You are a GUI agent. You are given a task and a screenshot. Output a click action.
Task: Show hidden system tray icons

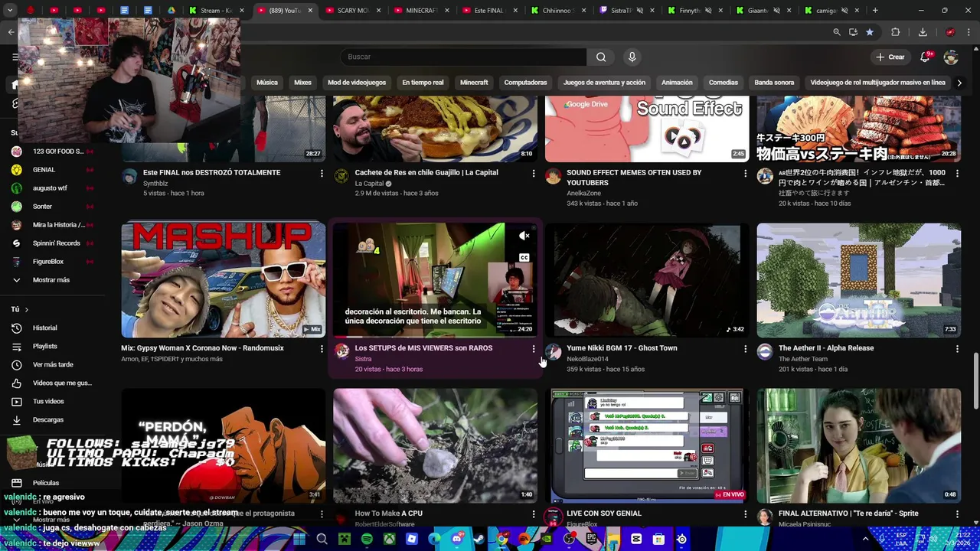866,539
